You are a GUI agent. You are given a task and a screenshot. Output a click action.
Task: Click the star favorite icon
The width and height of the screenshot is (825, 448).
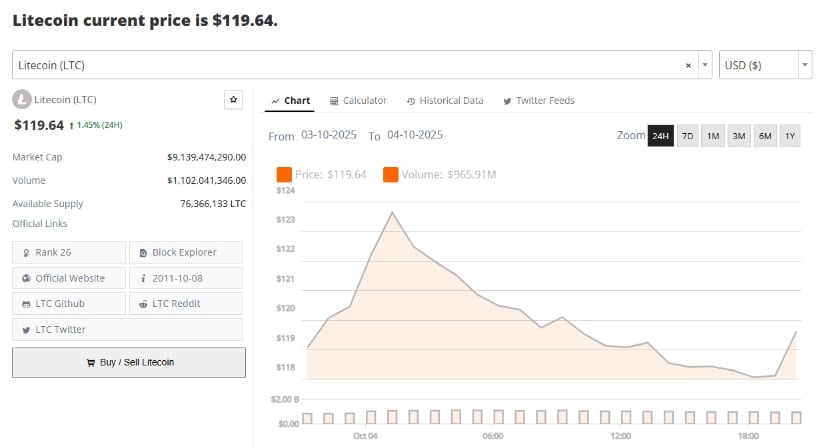click(x=233, y=99)
